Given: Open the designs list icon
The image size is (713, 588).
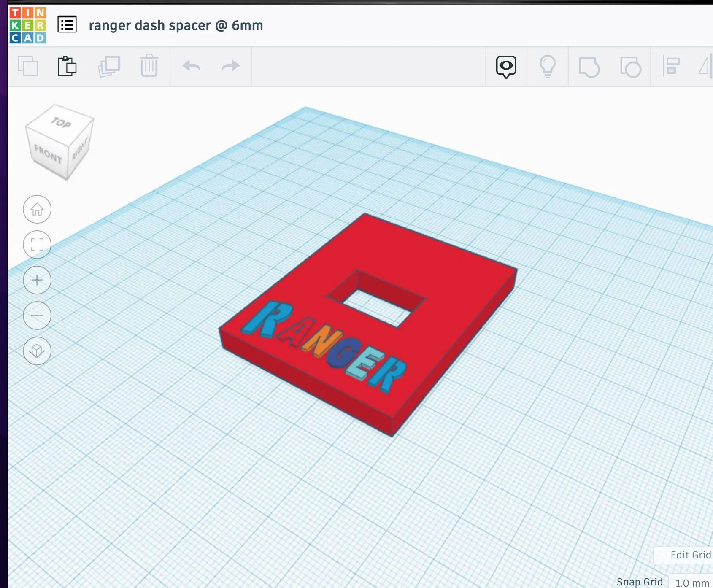Looking at the screenshot, I should click(x=67, y=24).
